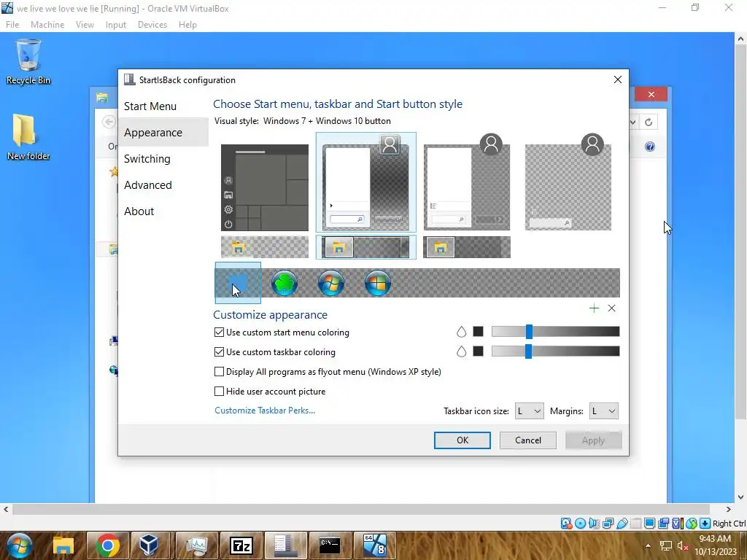Select the Windows 10 flat Start button

[x=238, y=283]
